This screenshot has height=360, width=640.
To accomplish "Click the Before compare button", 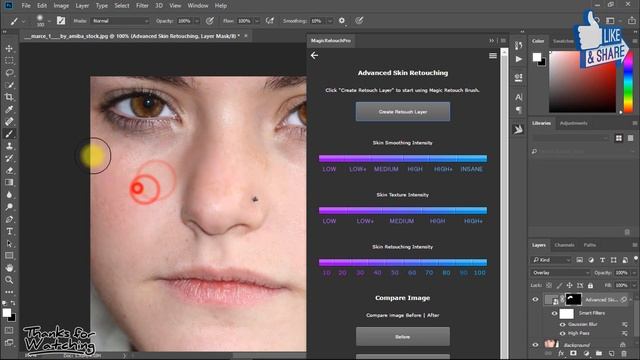I will click(402, 337).
